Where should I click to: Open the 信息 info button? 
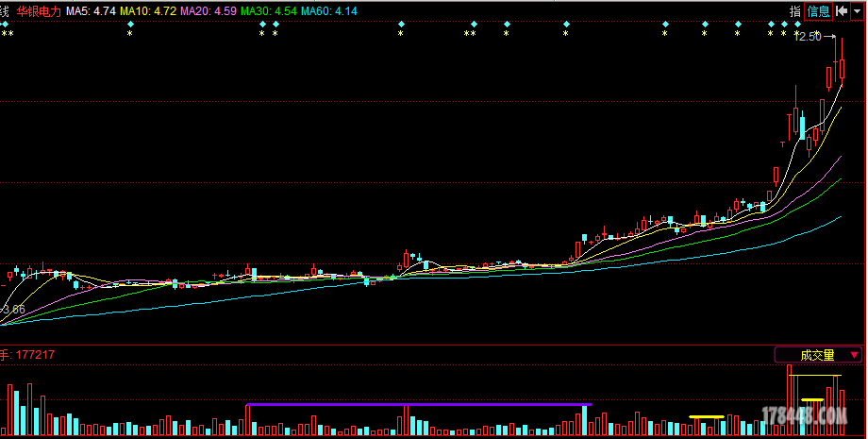click(818, 11)
